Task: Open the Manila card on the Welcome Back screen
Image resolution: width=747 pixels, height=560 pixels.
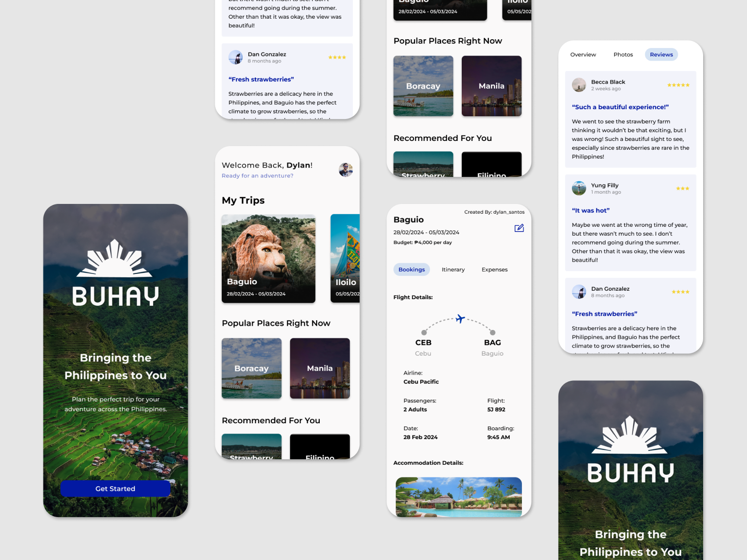Action: pos(320,368)
